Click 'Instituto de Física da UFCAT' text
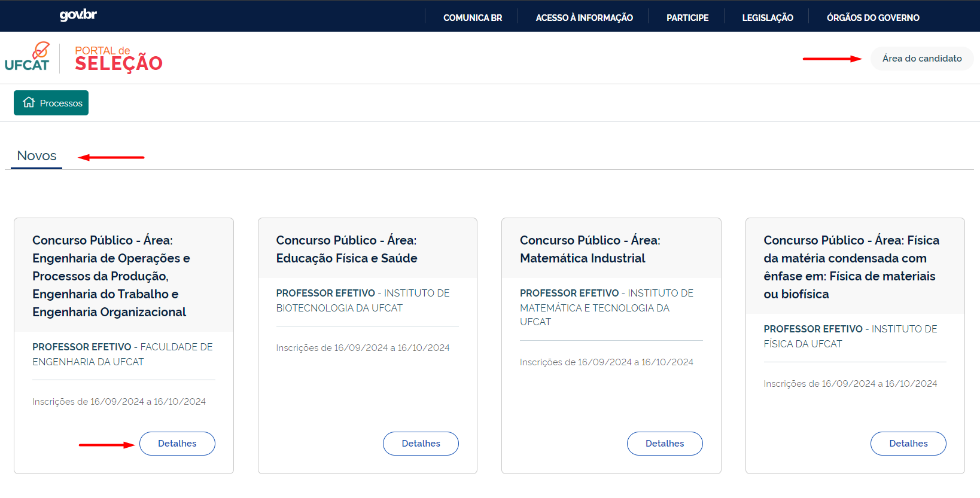 click(x=850, y=337)
